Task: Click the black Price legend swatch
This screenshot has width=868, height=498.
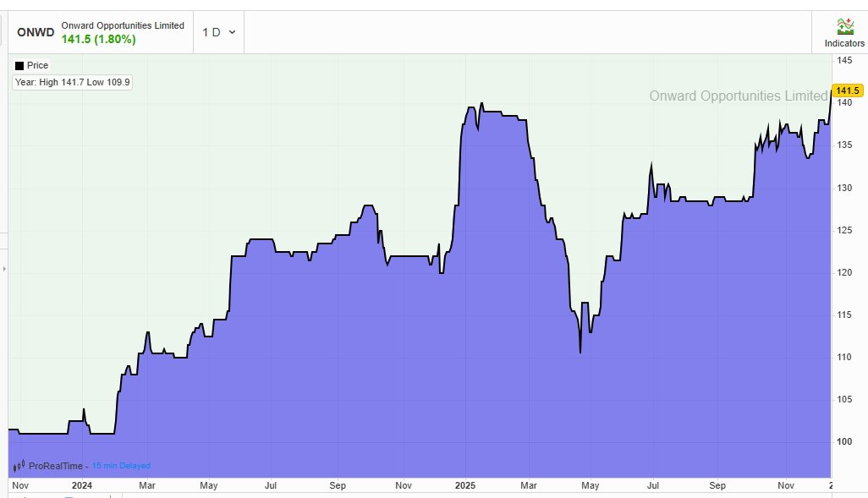Action: (x=19, y=65)
